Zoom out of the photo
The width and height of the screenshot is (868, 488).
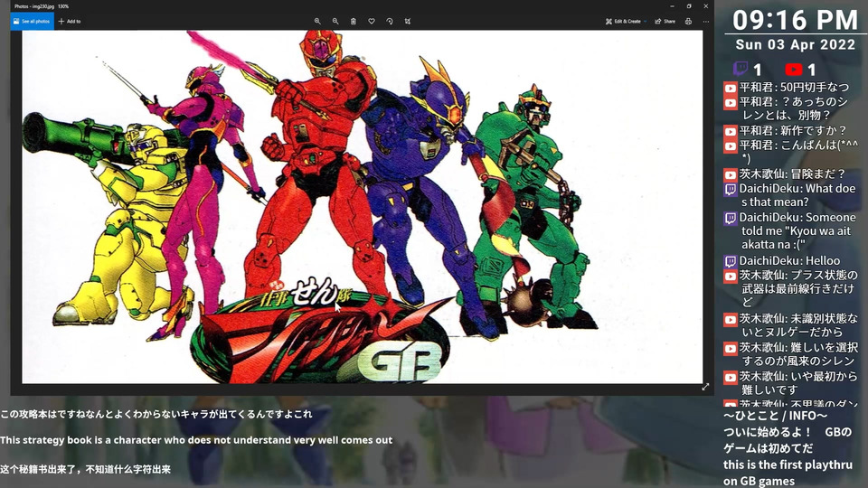(335, 21)
